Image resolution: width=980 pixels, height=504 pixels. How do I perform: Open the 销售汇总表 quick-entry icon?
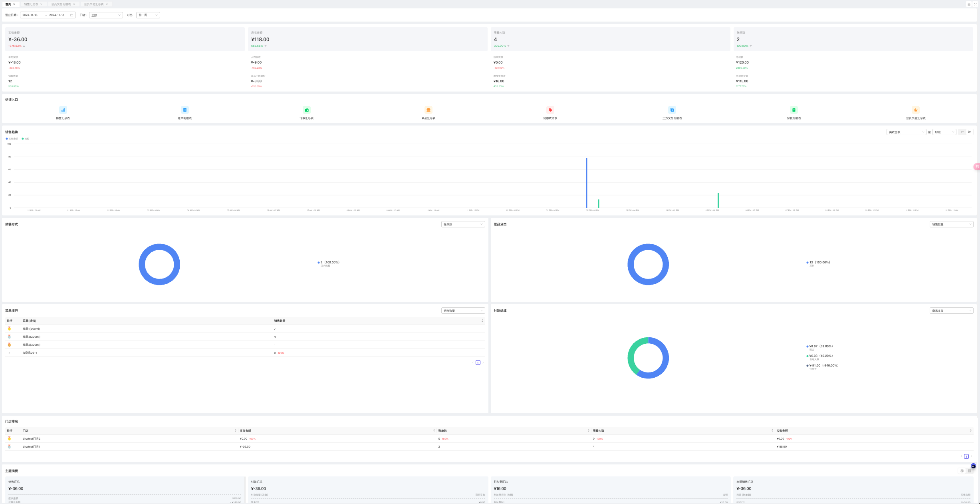(x=63, y=110)
